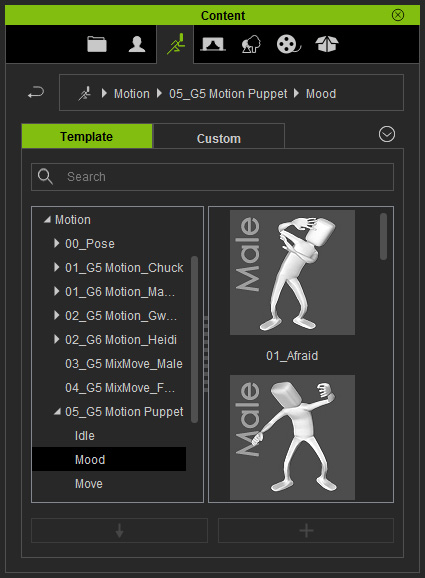Click the search magnifier icon
425x578 pixels.
(45, 177)
